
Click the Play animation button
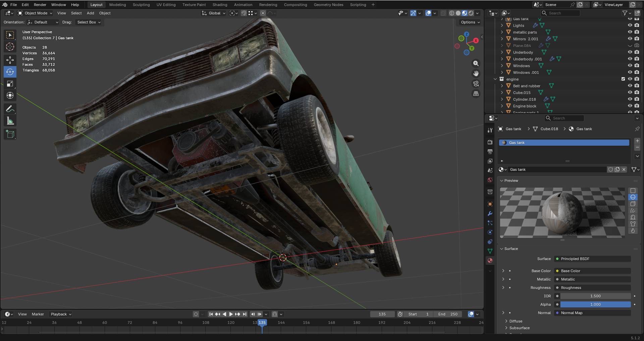point(231,314)
